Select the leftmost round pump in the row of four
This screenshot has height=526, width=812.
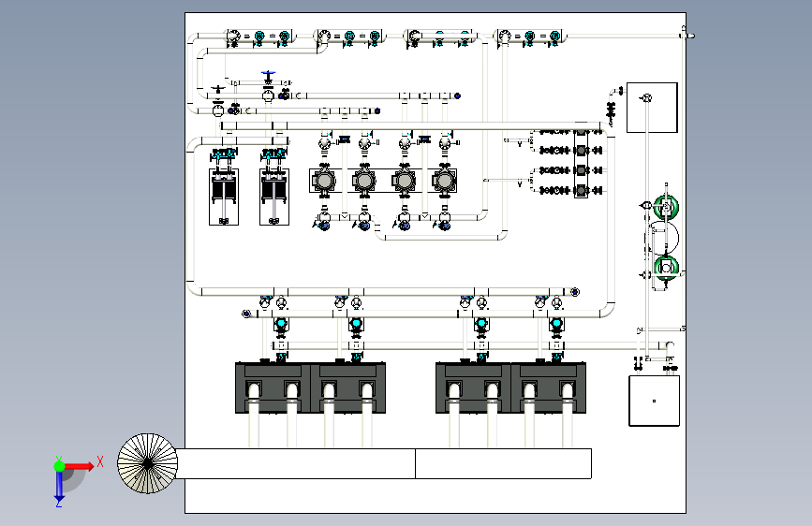[x=325, y=181]
